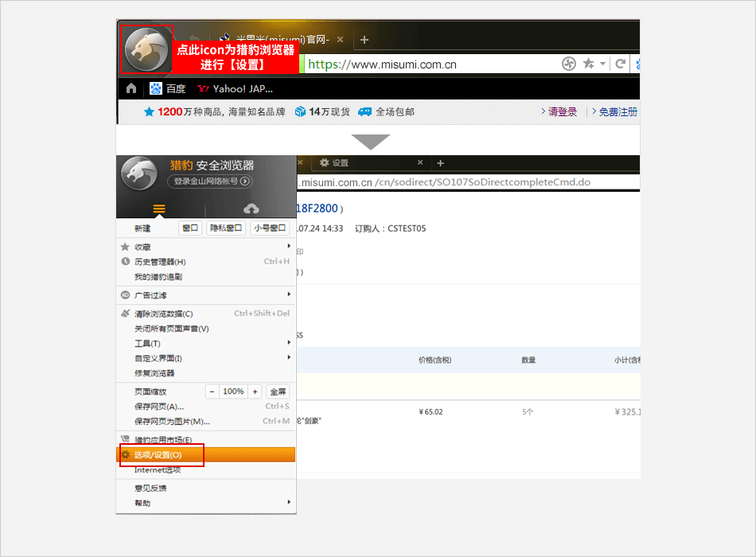The width and height of the screenshot is (756, 557).
Task: Increase page zoom with plus button
Action: point(255,391)
